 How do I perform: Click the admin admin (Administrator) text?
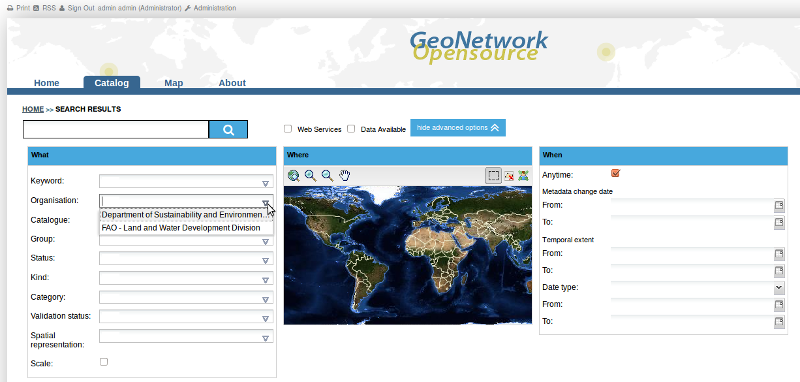pos(139,8)
